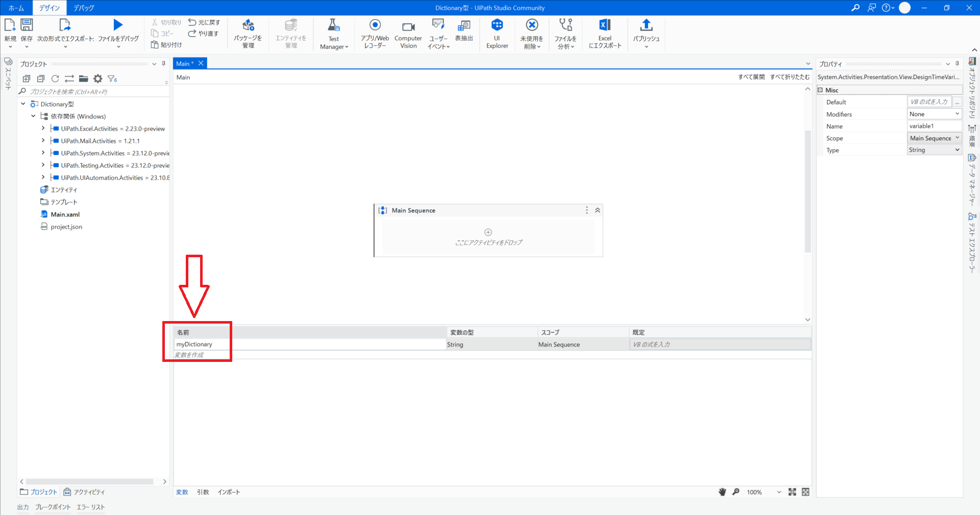
Task: Refresh the project panel
Action: click(x=55, y=79)
